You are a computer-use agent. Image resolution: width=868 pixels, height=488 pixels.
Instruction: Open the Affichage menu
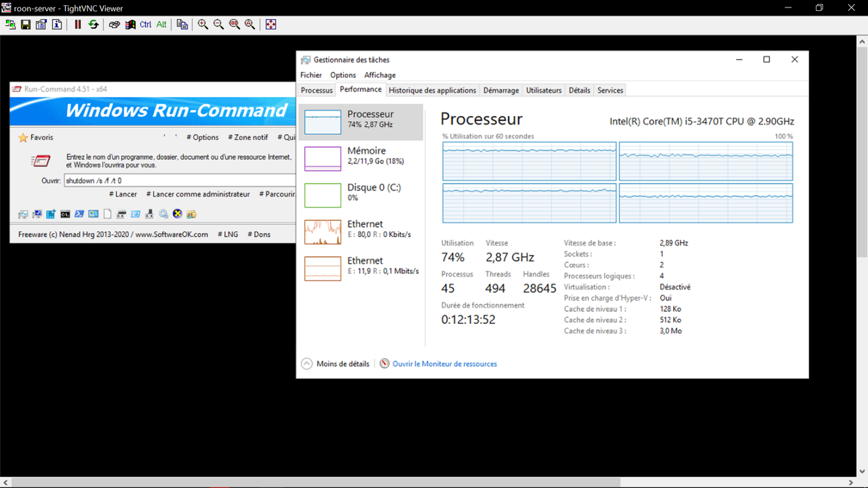click(380, 75)
